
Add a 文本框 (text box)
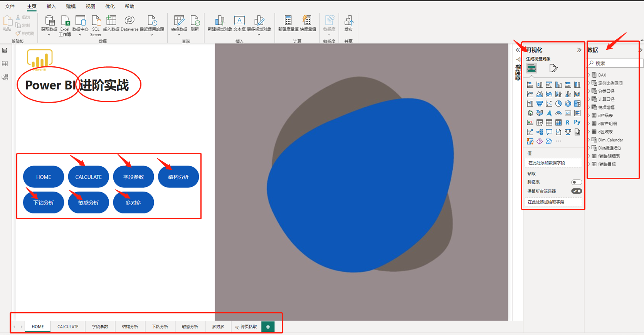pos(239,23)
